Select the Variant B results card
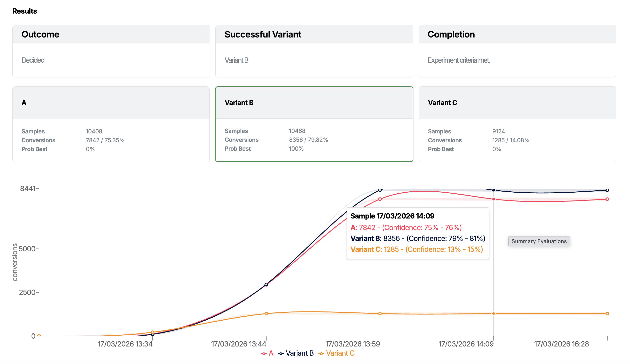 [314, 124]
